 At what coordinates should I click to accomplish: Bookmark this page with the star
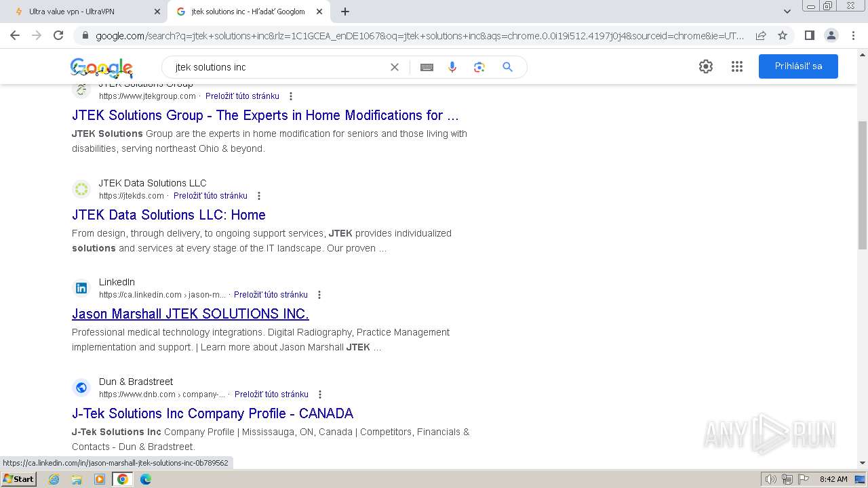783,35
